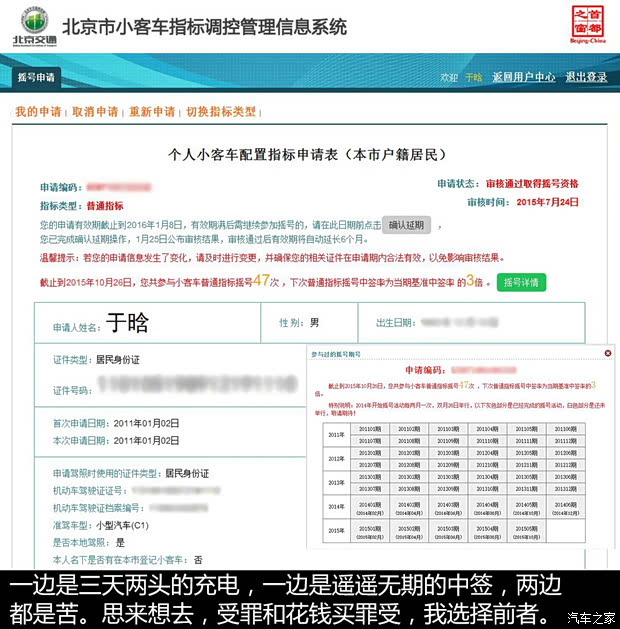Select the 201101期 cell in popup table

pyautogui.click(x=369, y=429)
